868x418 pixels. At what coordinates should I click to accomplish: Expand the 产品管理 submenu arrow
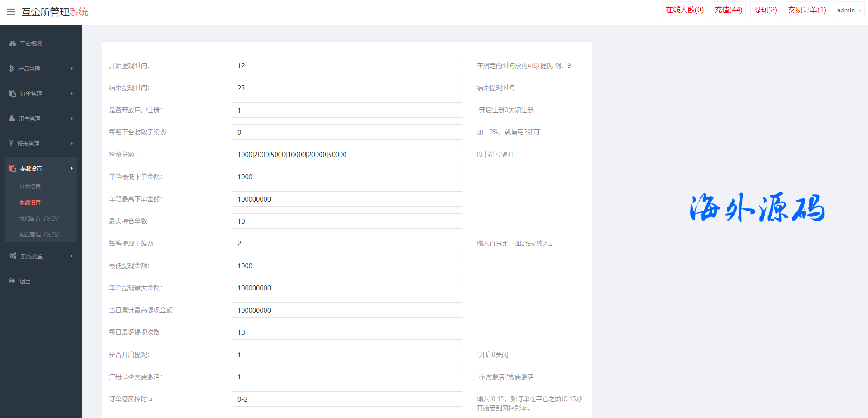(71, 69)
